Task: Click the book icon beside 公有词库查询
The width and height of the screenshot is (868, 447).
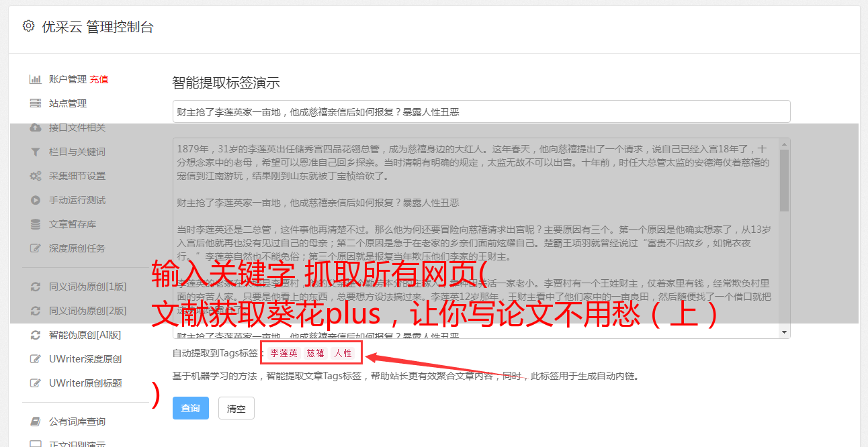Action: [36, 421]
